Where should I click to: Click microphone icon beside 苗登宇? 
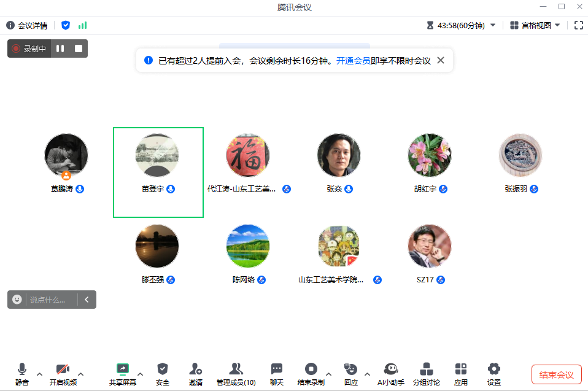[171, 189]
